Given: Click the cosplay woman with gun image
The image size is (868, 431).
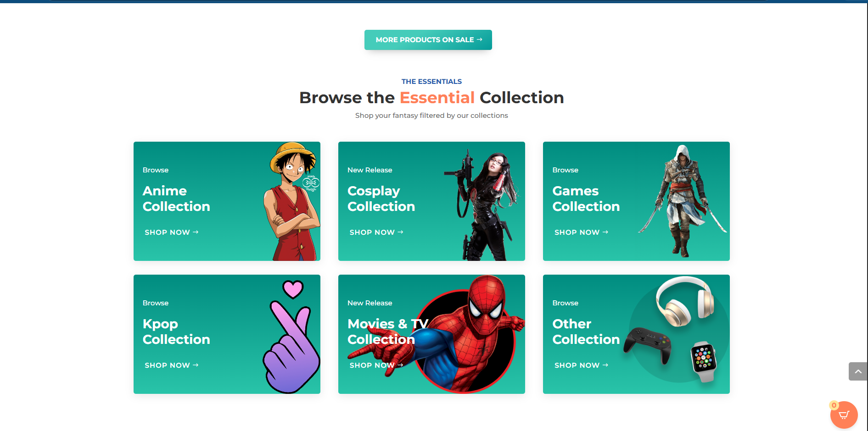Looking at the screenshot, I should [x=482, y=204].
